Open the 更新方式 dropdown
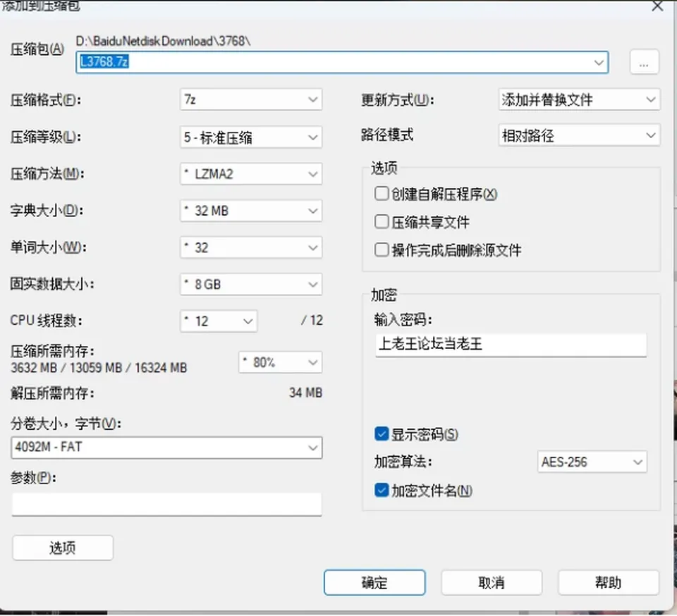The height and width of the screenshot is (616, 677). click(x=579, y=99)
